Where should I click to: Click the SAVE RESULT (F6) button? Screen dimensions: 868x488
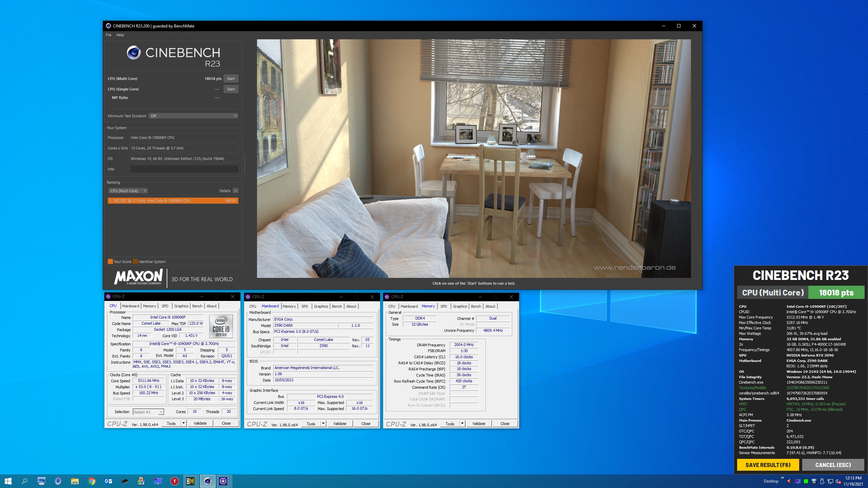click(x=768, y=465)
